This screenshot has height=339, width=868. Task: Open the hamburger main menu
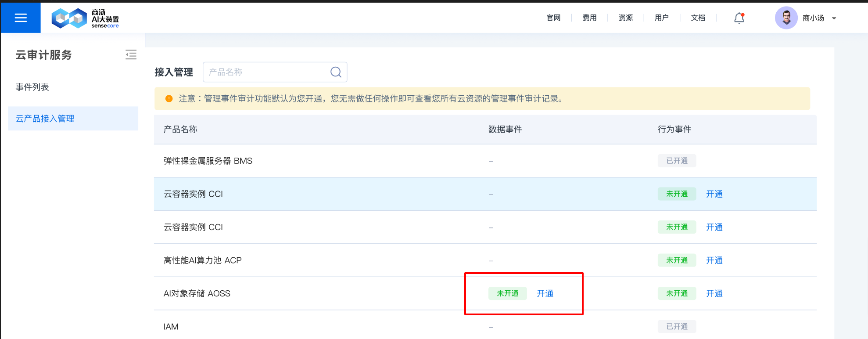[21, 18]
